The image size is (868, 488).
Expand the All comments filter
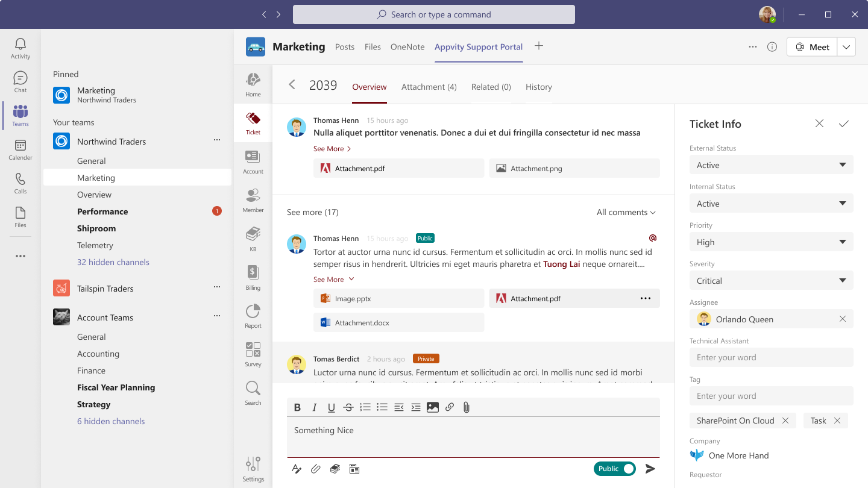(x=626, y=212)
